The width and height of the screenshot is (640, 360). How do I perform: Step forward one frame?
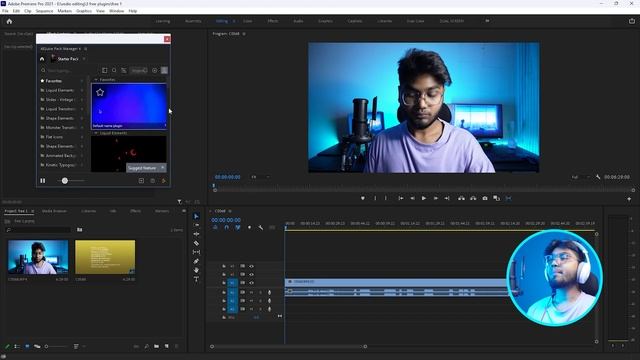pyautogui.click(x=436, y=198)
